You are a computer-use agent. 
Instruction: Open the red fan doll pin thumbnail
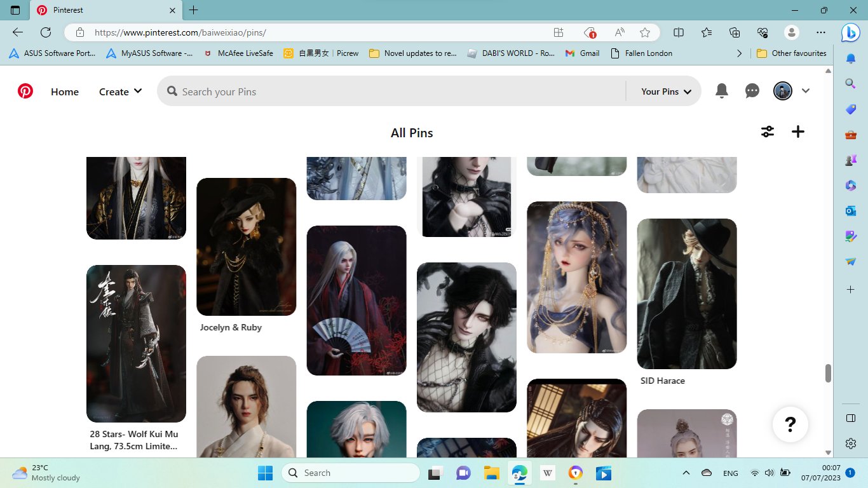point(356,300)
